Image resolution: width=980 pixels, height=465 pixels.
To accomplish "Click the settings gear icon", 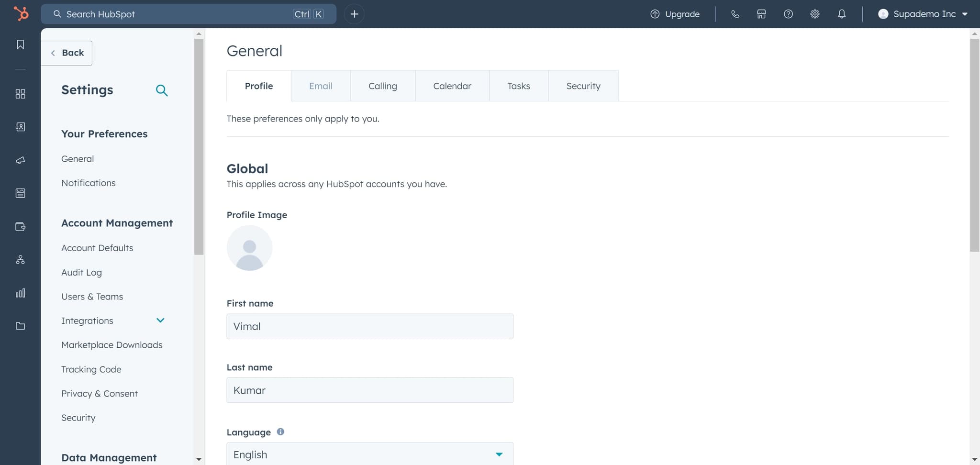I will pos(815,14).
